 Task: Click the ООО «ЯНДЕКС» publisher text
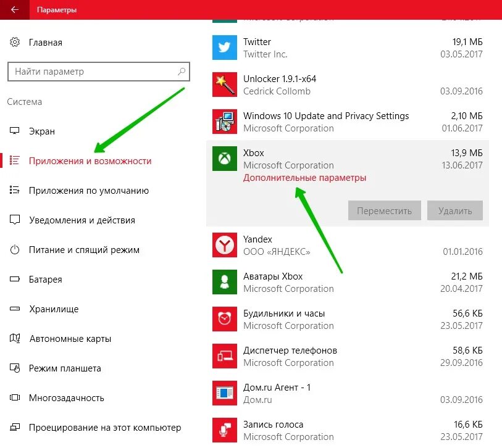click(x=277, y=252)
